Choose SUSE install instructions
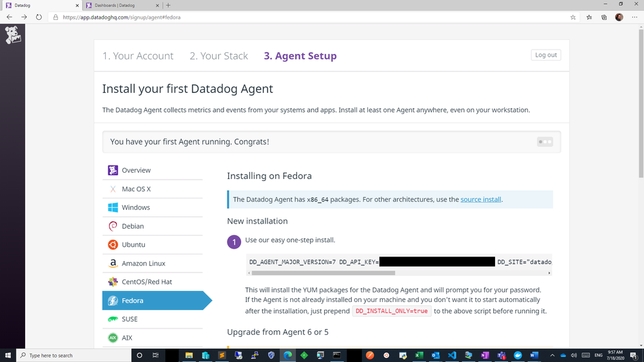644x362 pixels. pos(152,319)
